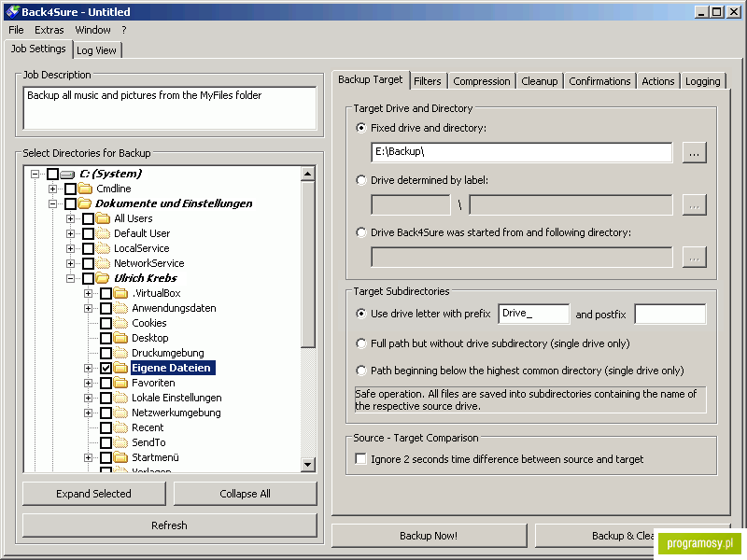Click the Backup Now! button
747x560 pixels.
point(429,536)
